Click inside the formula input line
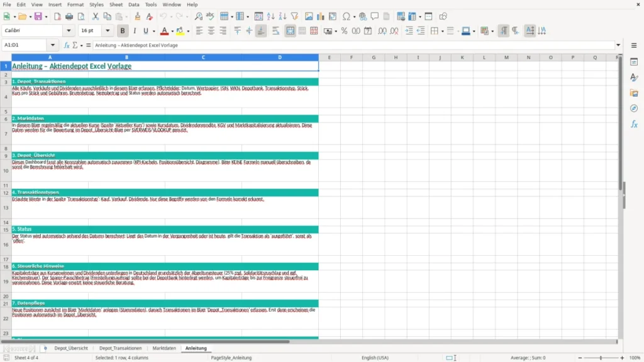The height and width of the screenshot is (362, 644). pos(353,45)
